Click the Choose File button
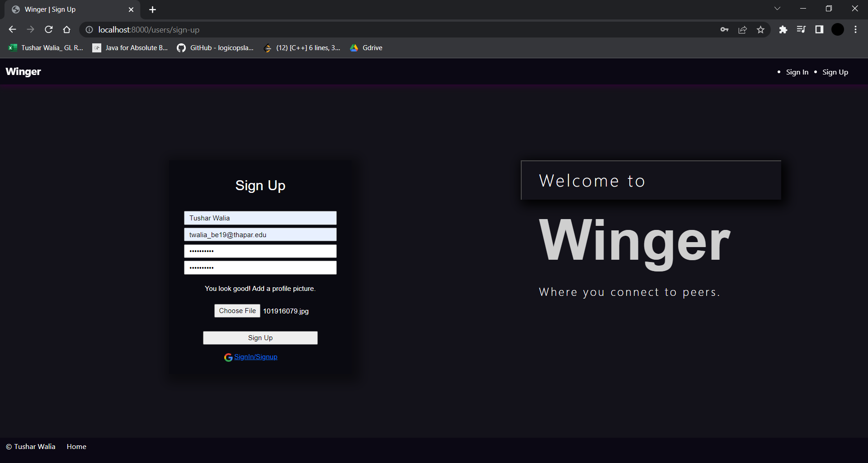This screenshot has height=463, width=868. tap(237, 310)
